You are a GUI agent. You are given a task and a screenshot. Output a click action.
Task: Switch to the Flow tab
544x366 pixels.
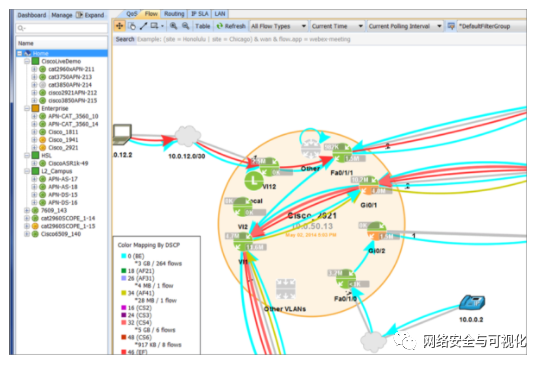(x=151, y=14)
